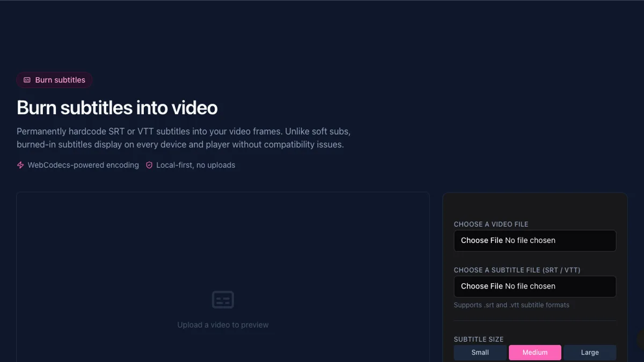Click the subtitles icon in Burn subtitles badge
The image size is (644, 362).
pos(27,80)
